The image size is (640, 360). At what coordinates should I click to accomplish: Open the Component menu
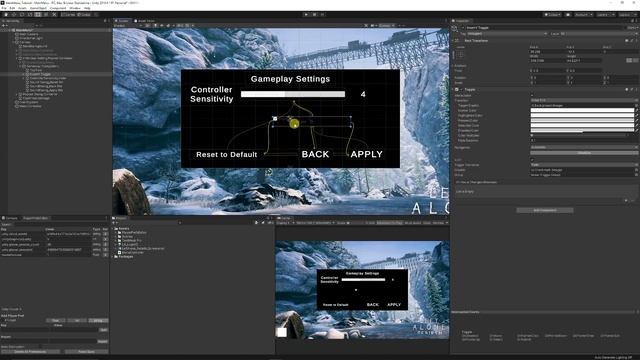point(58,8)
